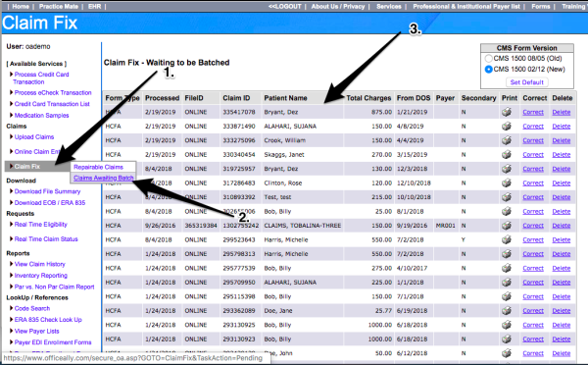Select payer MR001 cell
588x365 pixels.
[446, 226]
